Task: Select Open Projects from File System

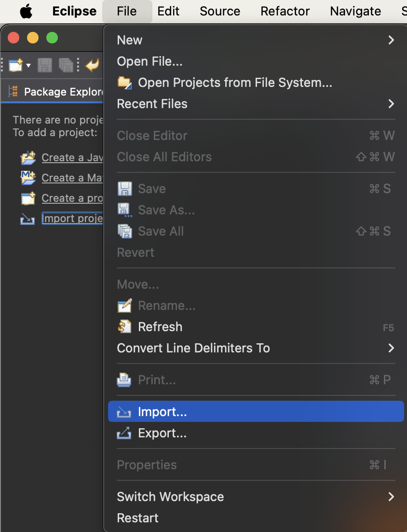Action: click(235, 83)
